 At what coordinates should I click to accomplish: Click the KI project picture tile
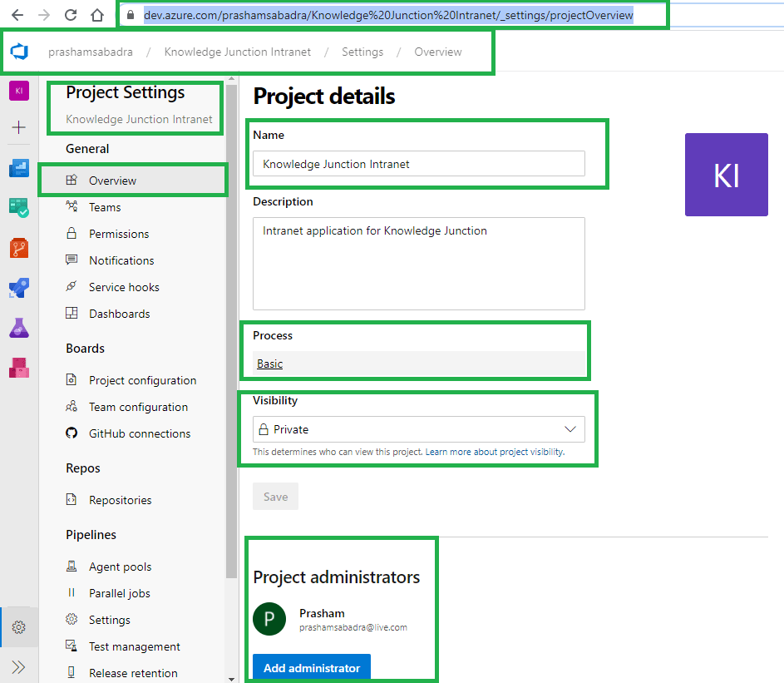726,175
